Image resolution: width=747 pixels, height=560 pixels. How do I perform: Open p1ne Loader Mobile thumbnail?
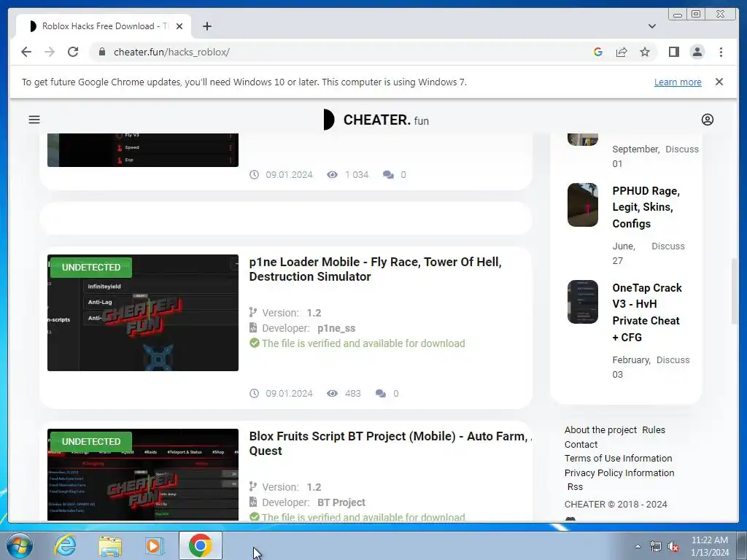tap(143, 313)
